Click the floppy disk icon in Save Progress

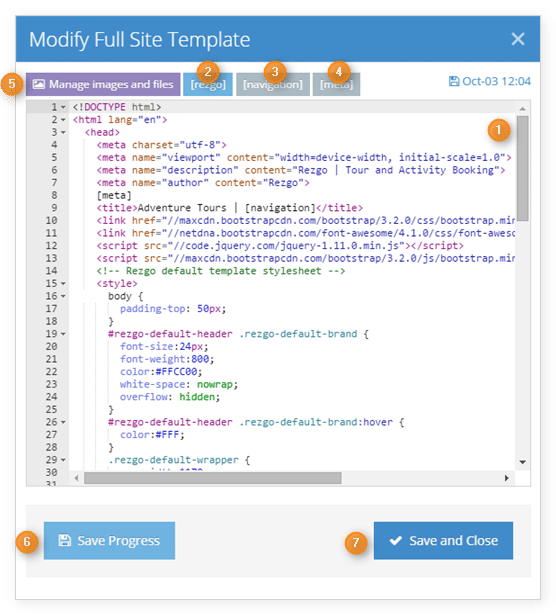pos(65,540)
